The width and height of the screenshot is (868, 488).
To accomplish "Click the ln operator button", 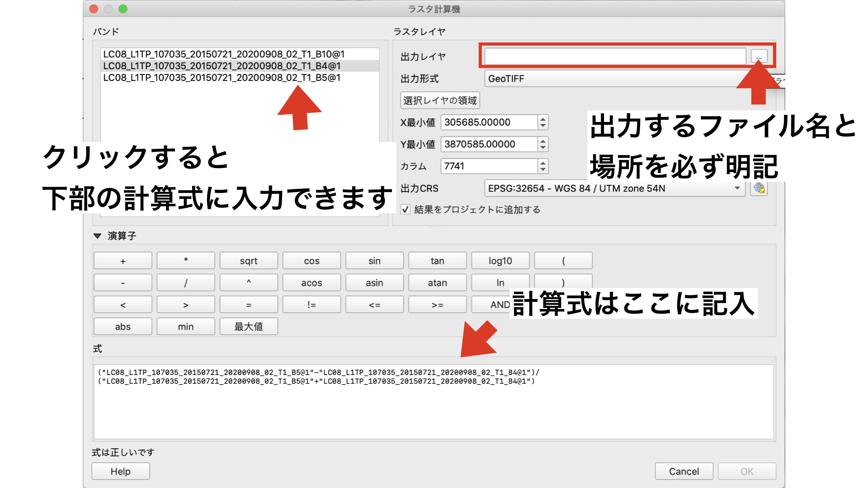I will (x=500, y=283).
